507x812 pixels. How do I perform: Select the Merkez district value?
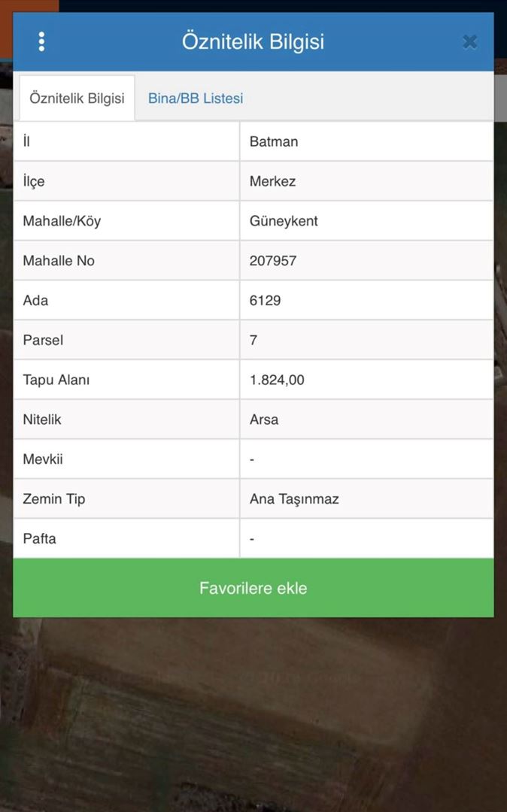273,181
